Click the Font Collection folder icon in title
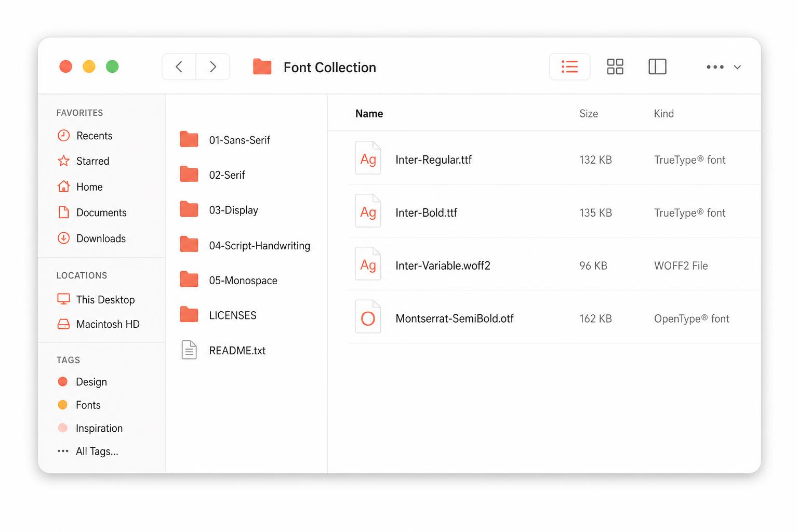798x532 pixels. click(x=262, y=66)
